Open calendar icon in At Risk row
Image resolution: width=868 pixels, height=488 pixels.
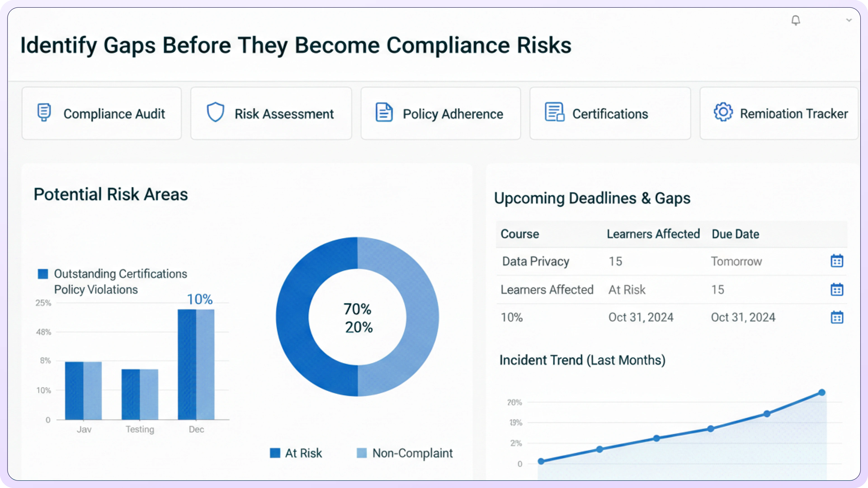(837, 290)
